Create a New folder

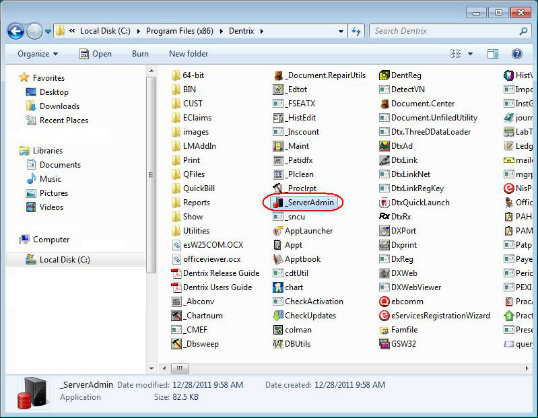point(188,54)
